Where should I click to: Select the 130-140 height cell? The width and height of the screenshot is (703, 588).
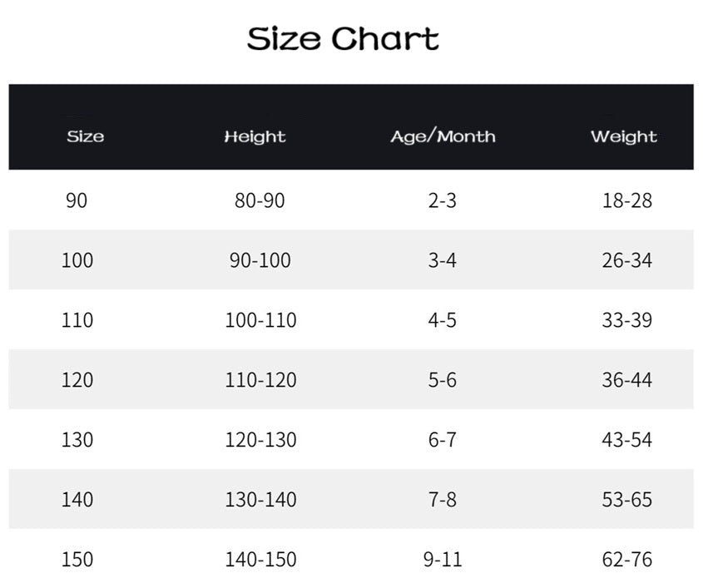click(260, 500)
